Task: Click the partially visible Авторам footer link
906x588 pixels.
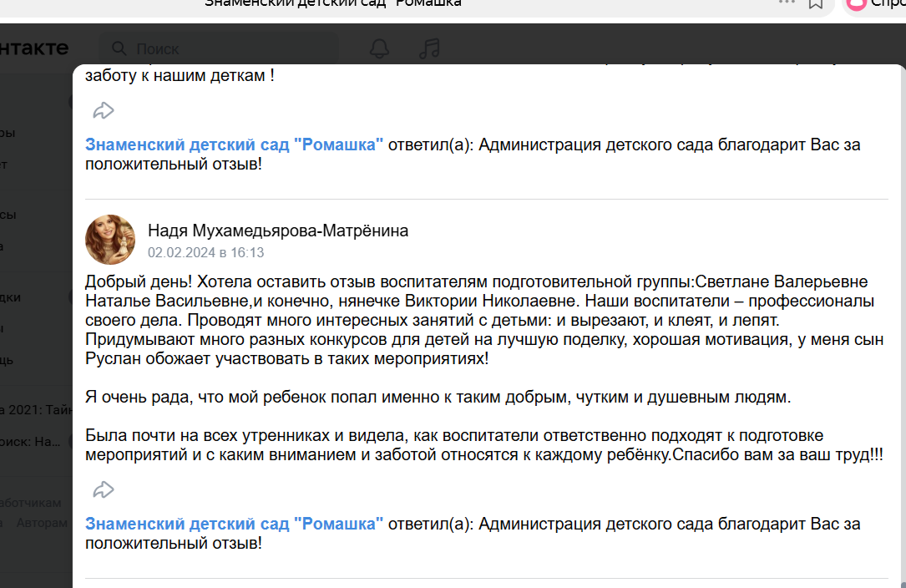Action: pyautogui.click(x=42, y=523)
